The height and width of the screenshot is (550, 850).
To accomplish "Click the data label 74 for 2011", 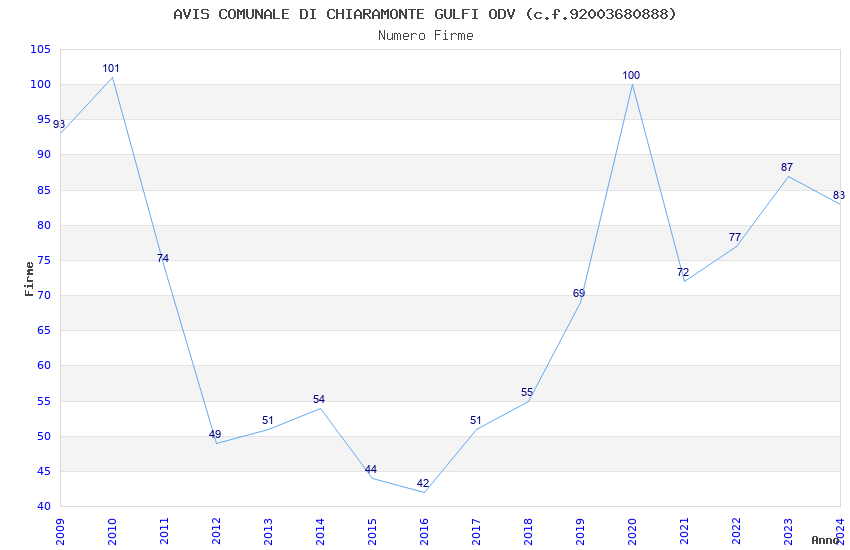I will point(163,258).
